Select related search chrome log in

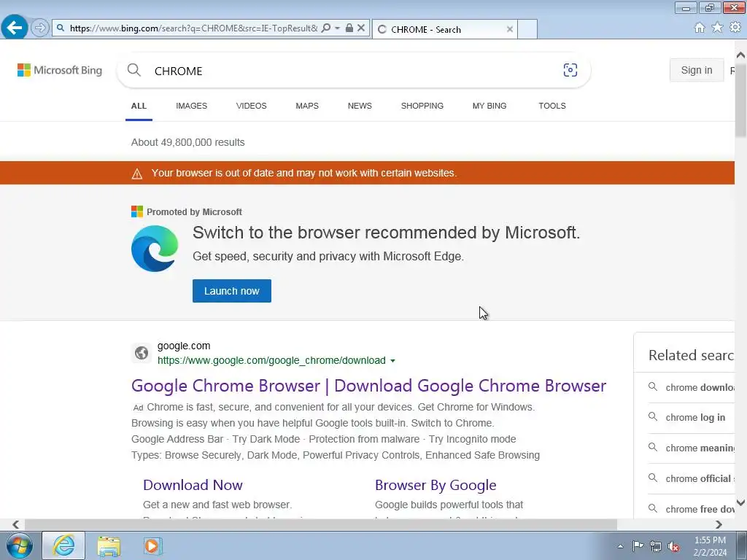pos(691,418)
